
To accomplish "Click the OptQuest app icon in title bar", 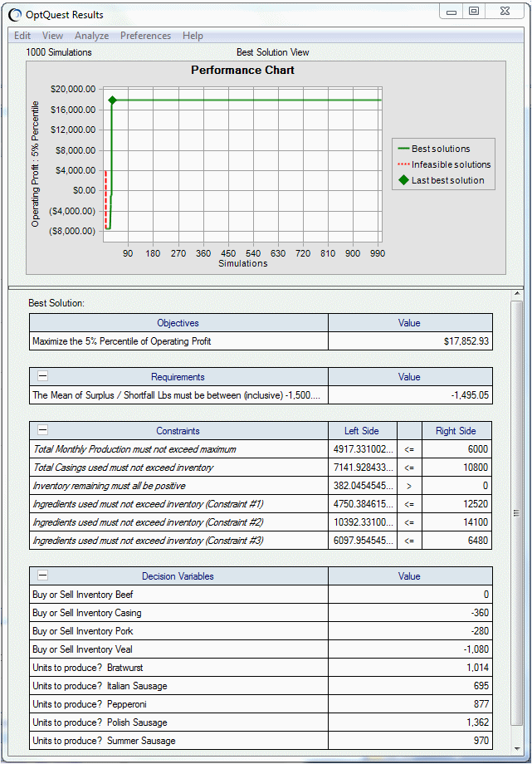I will (15, 15).
